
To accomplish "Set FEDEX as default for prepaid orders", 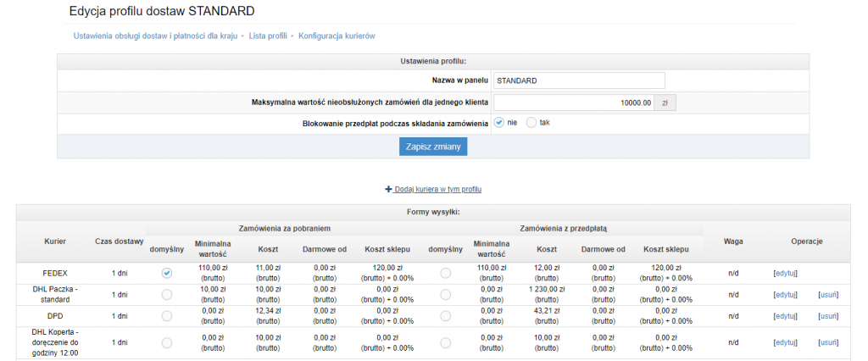I will [x=445, y=273].
